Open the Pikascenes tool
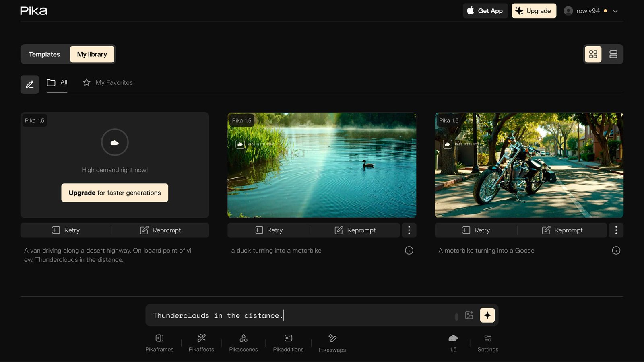The width and height of the screenshot is (644, 362). pos(244,343)
